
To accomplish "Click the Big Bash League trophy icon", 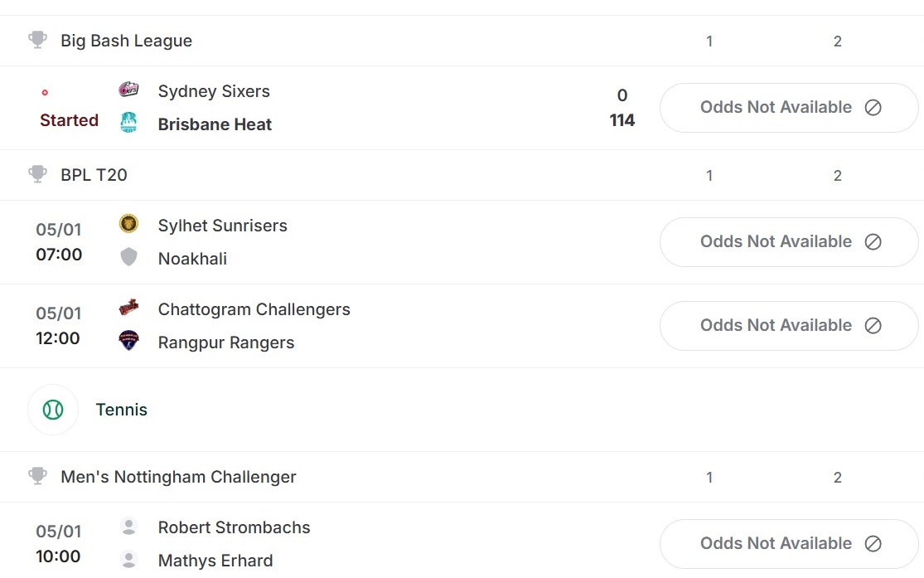I will coord(36,38).
